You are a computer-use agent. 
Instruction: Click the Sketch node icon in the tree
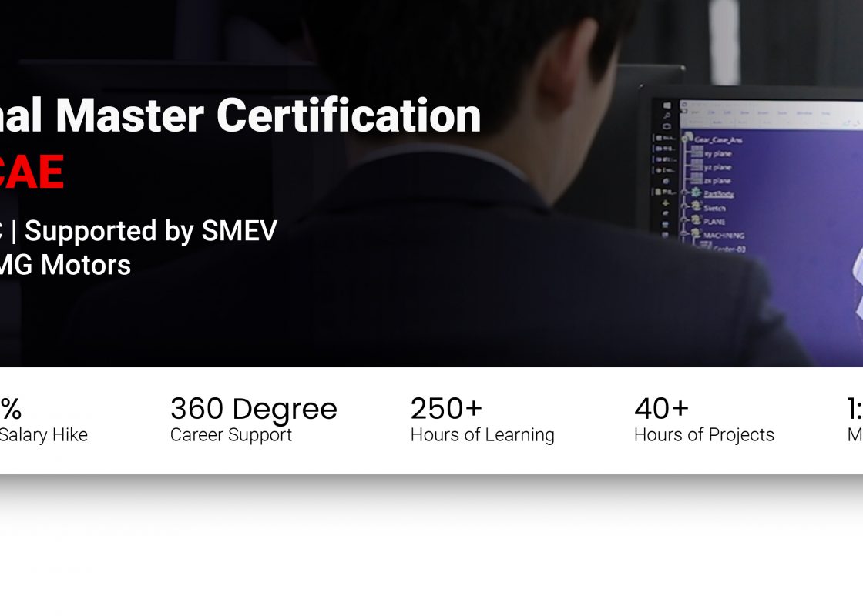[x=697, y=206]
